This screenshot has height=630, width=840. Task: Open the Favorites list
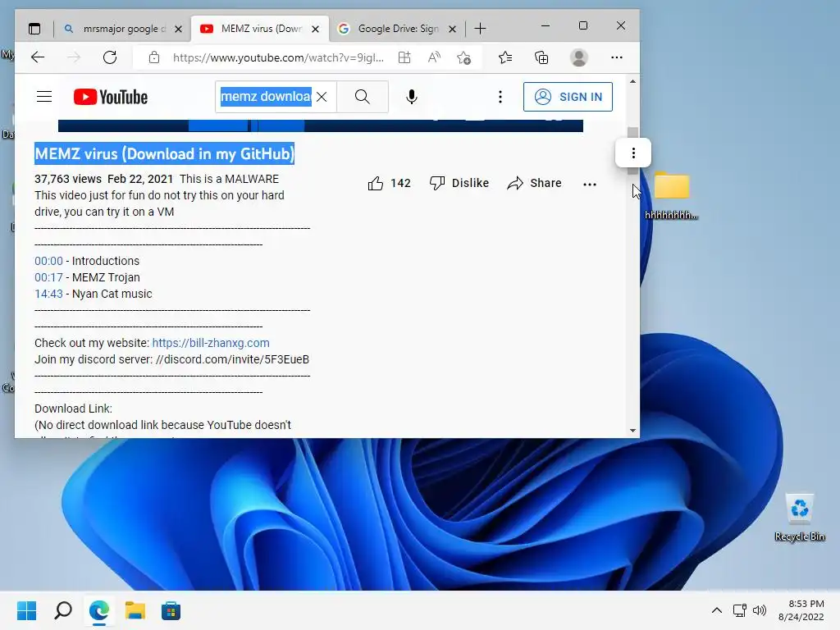(x=505, y=57)
